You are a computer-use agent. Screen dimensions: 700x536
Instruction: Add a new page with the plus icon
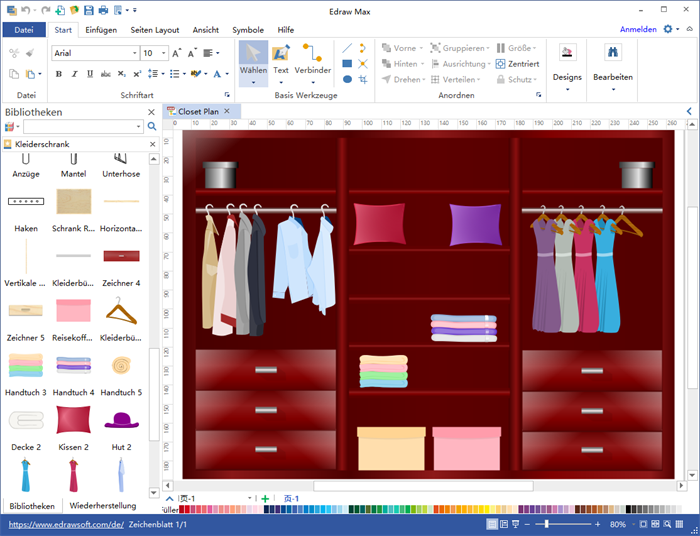265,498
